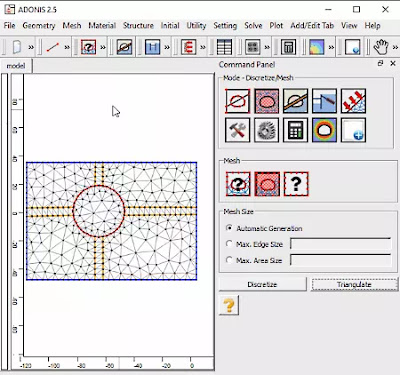Undock the Command Panel with float button
This screenshot has height=375, width=400.
point(380,63)
